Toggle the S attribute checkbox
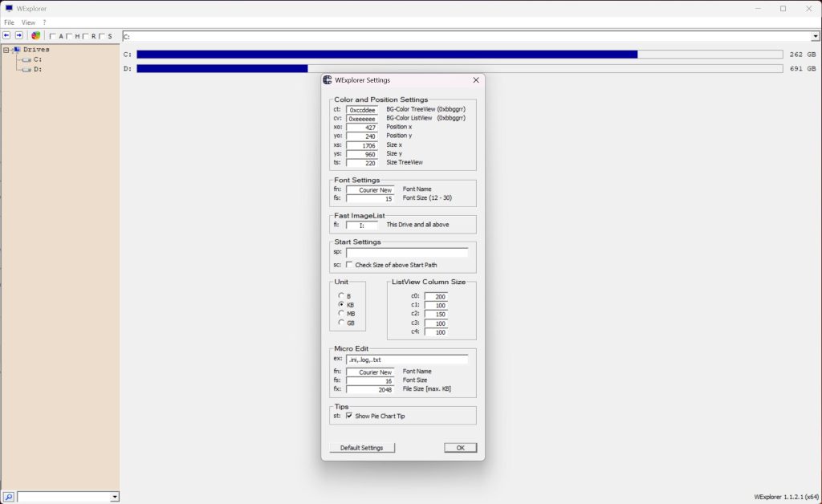The image size is (822, 504). pyautogui.click(x=102, y=36)
